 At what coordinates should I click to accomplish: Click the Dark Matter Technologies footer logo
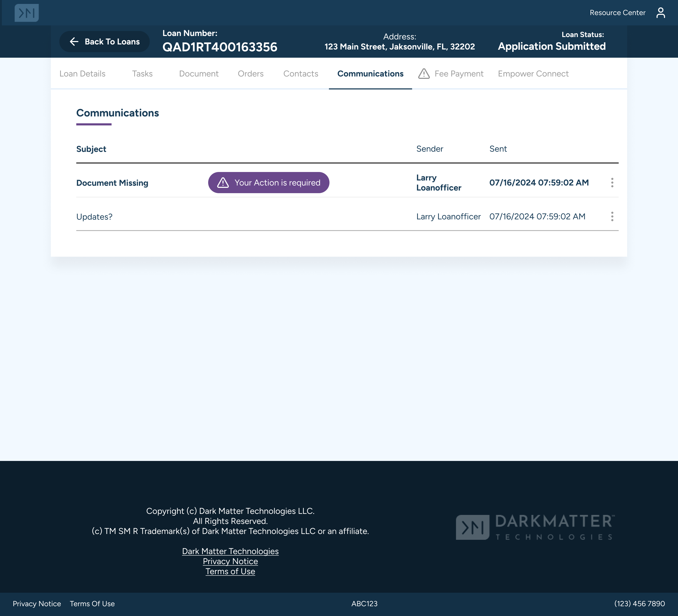click(535, 527)
